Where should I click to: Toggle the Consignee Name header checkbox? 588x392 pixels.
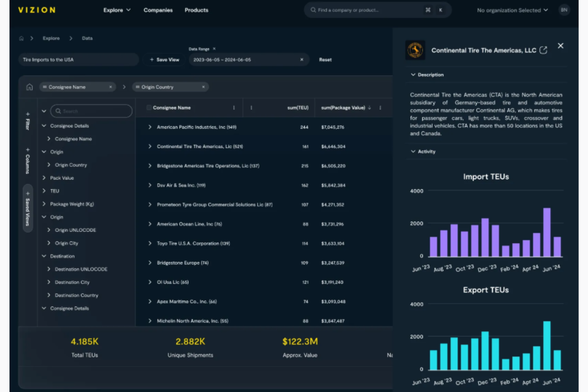click(149, 108)
